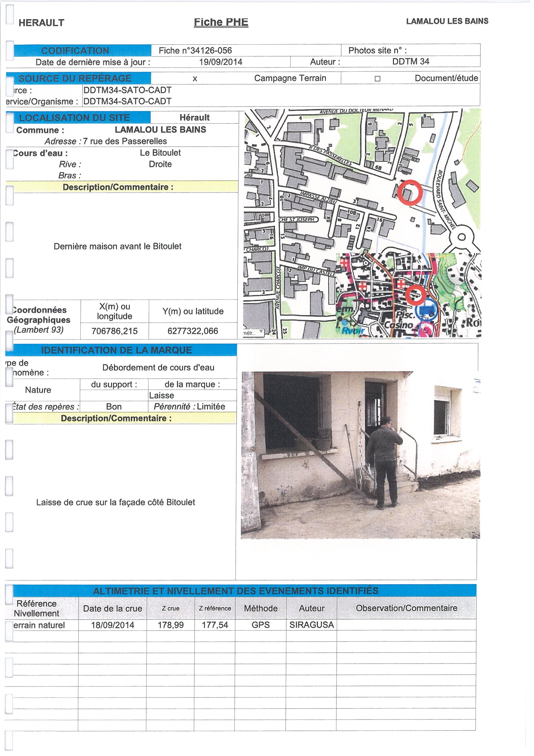534x756 pixels.
Task: Click the 'Campagne Terrain' label
Action: pos(292,79)
